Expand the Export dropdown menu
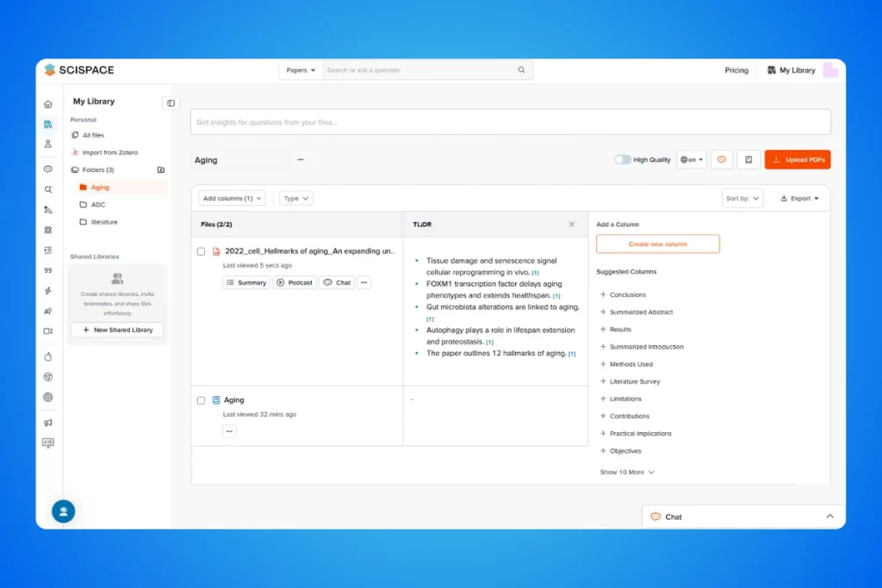The width and height of the screenshot is (882, 588). coord(799,198)
